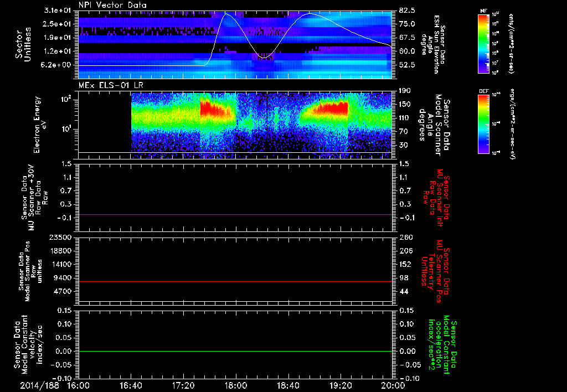Click the 18:00 time axis label
The width and height of the screenshot is (567, 392).
236,385
